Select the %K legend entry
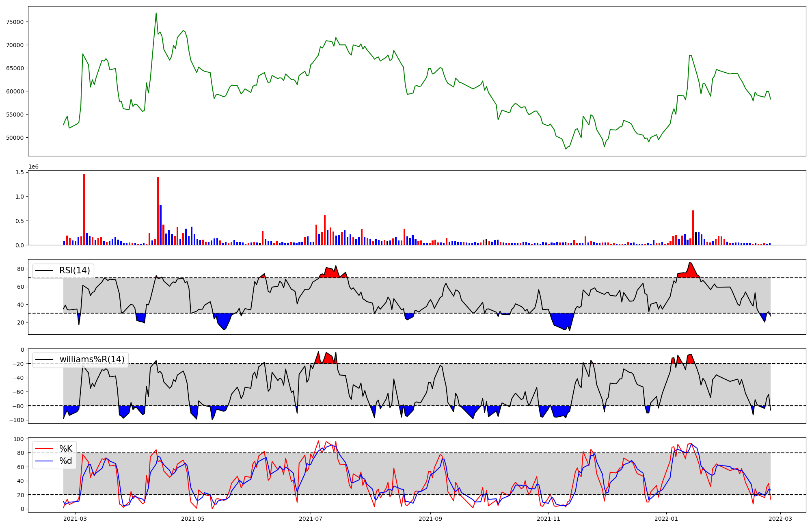812x528 pixels. pos(66,449)
